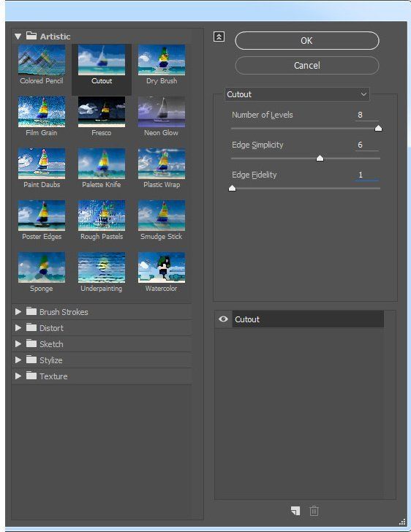Click the Sketch category label
The image size is (411, 532).
click(51, 344)
